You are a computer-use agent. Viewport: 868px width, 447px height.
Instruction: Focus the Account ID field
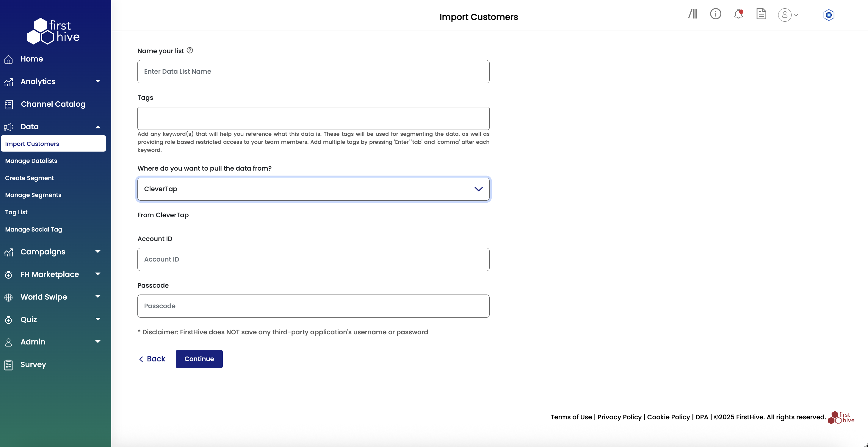[313, 259]
